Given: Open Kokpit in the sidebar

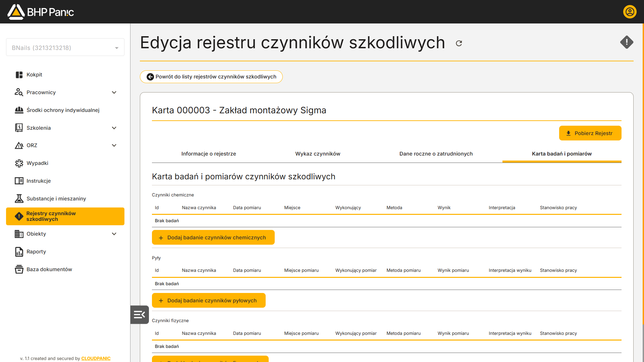Looking at the screenshot, I should [x=65, y=75].
